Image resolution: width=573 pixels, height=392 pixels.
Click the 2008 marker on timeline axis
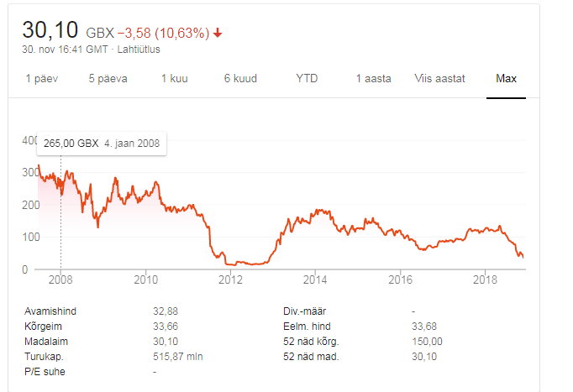pyautogui.click(x=60, y=279)
